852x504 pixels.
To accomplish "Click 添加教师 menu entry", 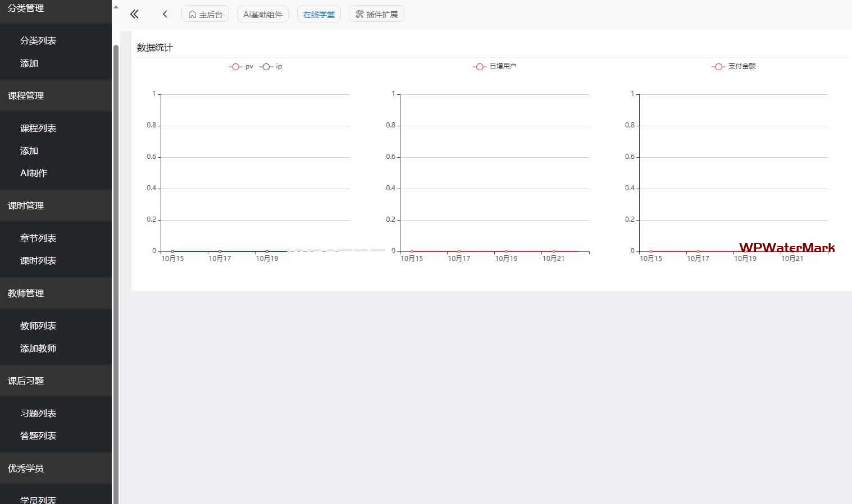I will coord(38,348).
